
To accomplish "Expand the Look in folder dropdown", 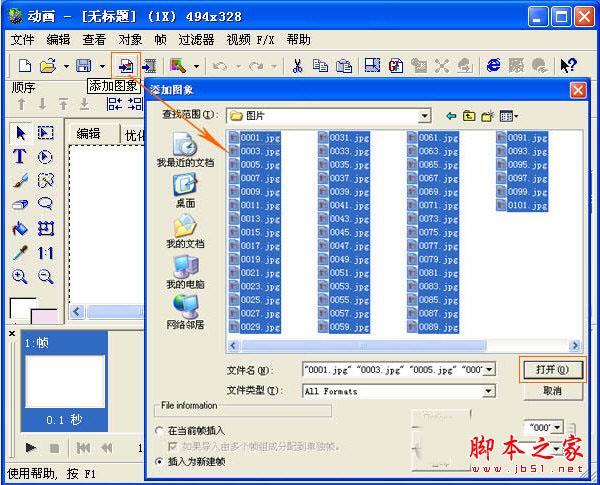I will coord(424,116).
